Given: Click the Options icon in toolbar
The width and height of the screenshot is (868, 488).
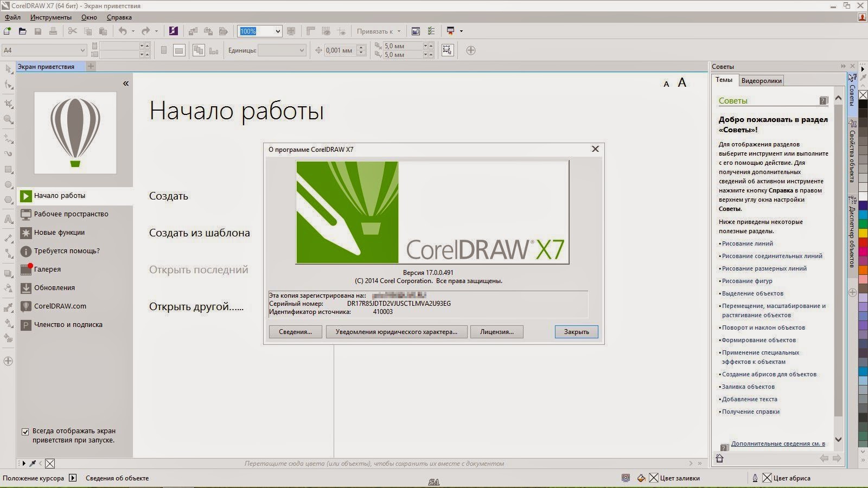Looking at the screenshot, I should click(431, 31).
